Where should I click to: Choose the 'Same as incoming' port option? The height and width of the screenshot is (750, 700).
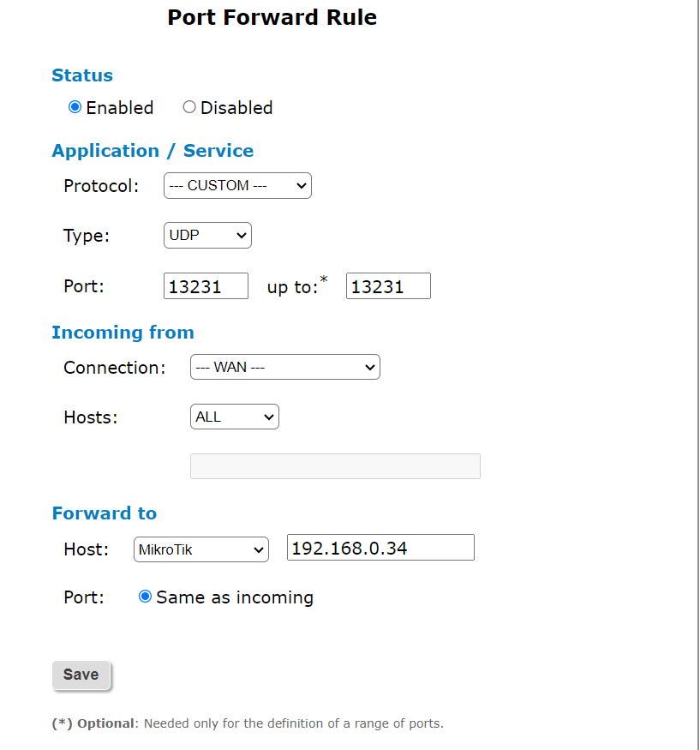pyautogui.click(x=145, y=597)
